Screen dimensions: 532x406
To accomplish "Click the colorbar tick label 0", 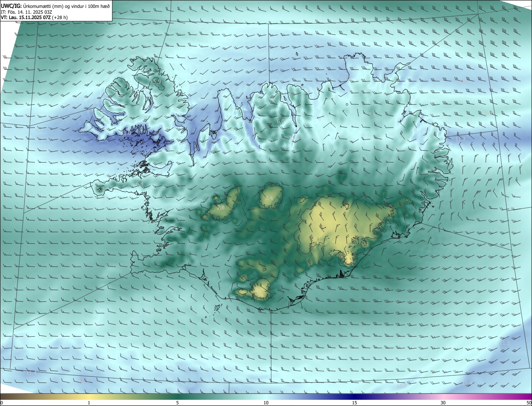I will coord(2,403).
